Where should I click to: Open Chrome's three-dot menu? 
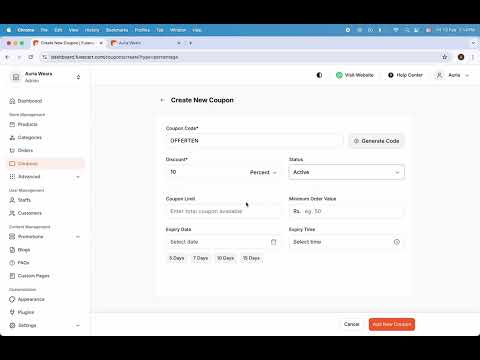tap(473, 57)
